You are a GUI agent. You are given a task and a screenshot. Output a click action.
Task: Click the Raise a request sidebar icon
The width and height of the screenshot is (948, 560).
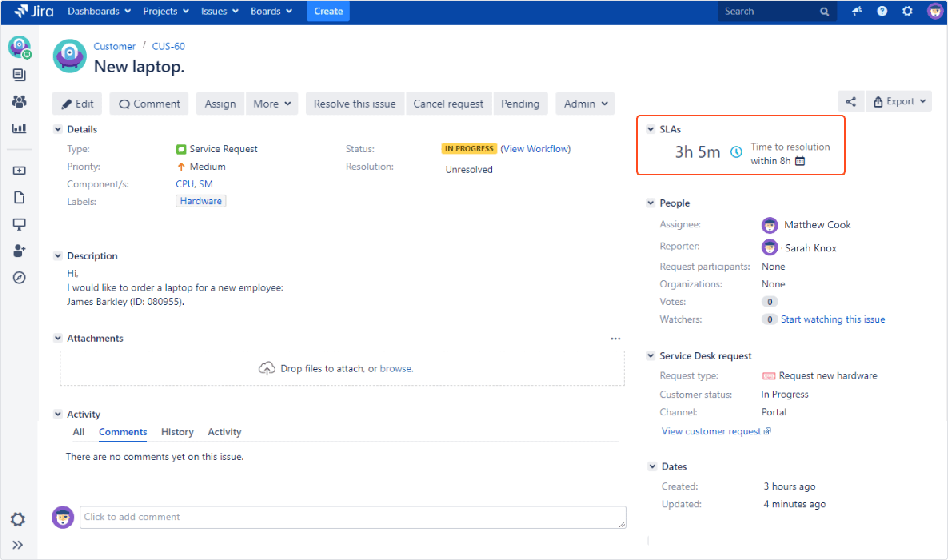[19, 171]
